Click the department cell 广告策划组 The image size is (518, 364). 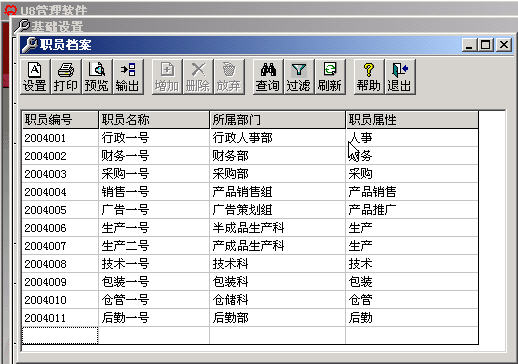point(278,210)
